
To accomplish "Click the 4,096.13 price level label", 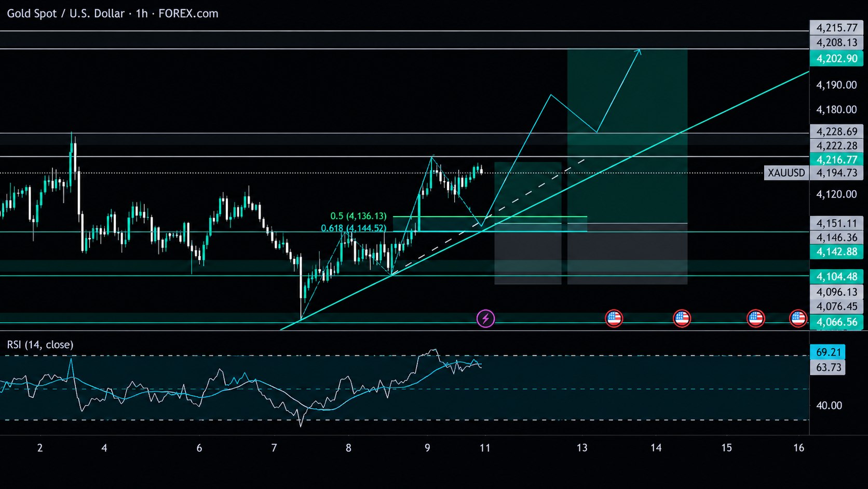I will 837,292.
